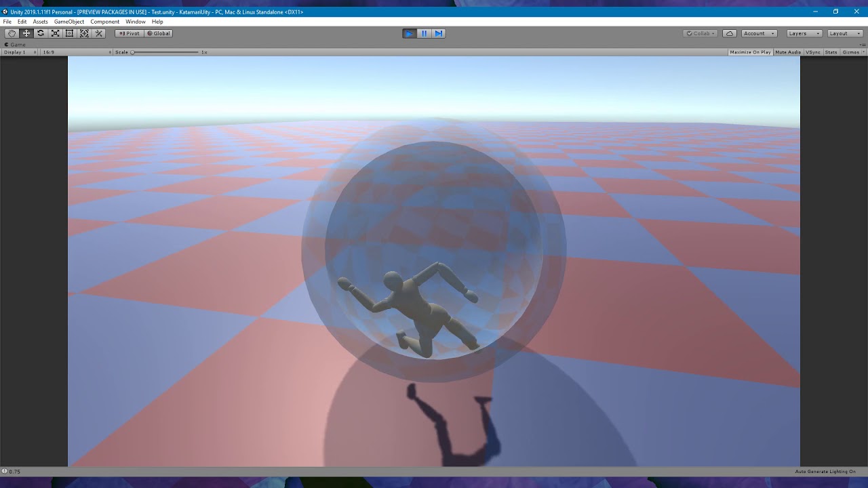The image size is (868, 488).
Task: Toggle Stats overlay
Action: pos(831,52)
